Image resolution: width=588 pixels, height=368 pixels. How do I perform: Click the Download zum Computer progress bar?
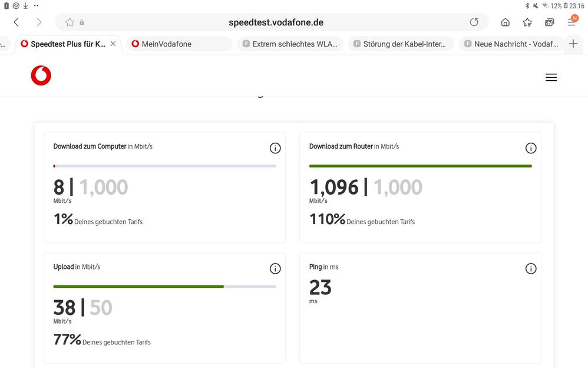(164, 166)
